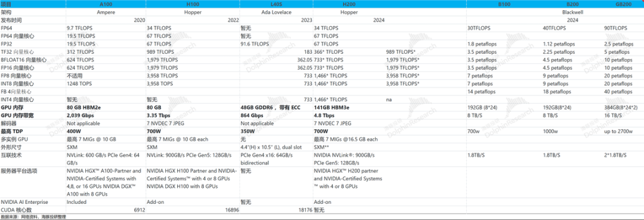
Task: Select the NVIDIA HGX H200 partner platform cell
Action: tap(348, 178)
